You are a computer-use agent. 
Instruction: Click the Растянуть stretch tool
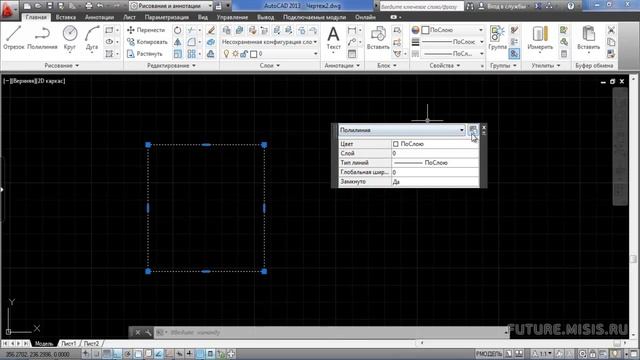click(144, 54)
